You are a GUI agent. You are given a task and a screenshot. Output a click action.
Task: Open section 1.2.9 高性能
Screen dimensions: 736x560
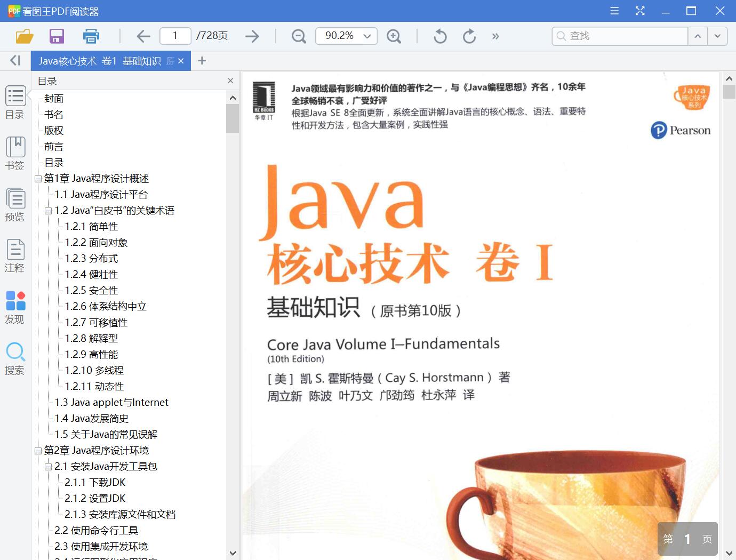coord(92,355)
